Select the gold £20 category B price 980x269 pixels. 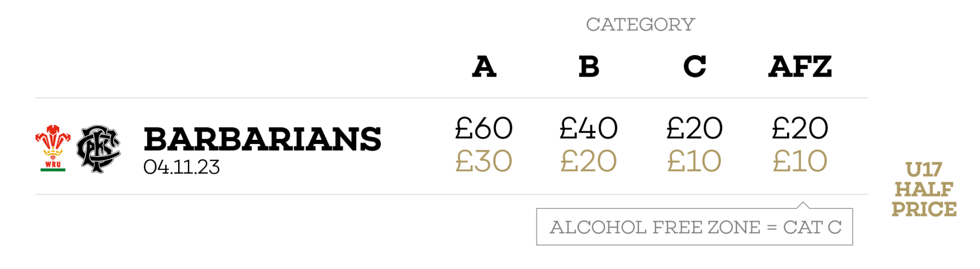[x=589, y=161]
